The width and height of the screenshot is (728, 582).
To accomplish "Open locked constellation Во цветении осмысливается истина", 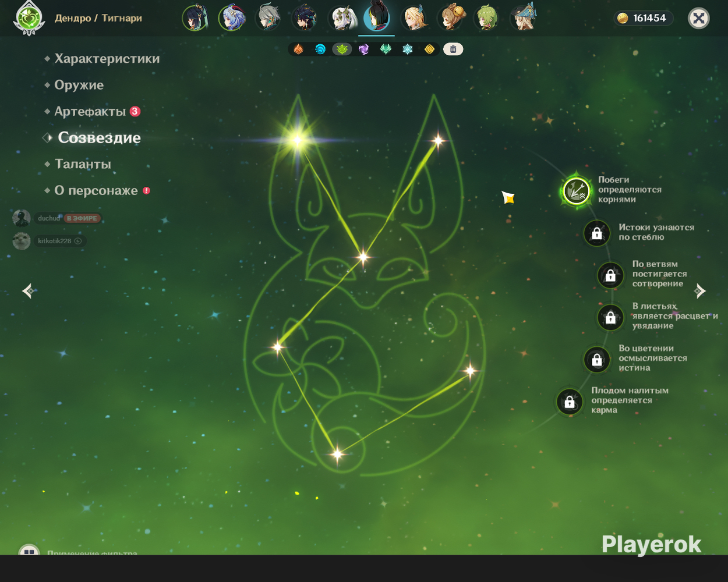I will tap(597, 359).
